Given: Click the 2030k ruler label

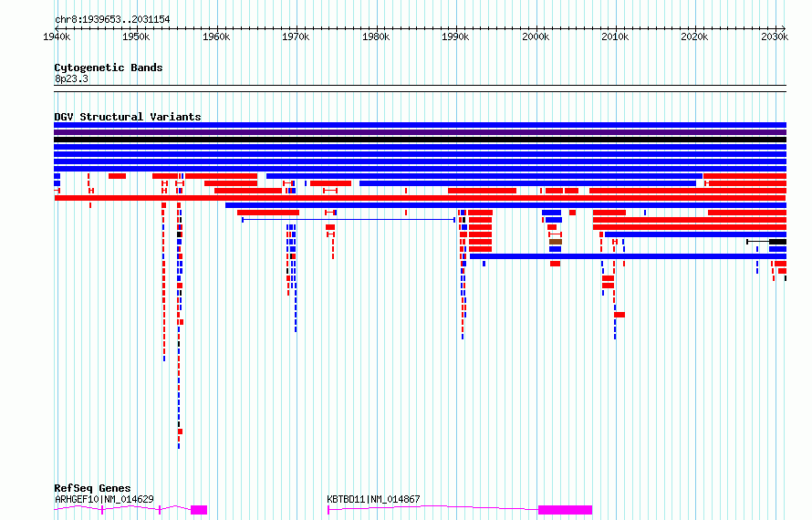Looking at the screenshot, I should 775,36.
